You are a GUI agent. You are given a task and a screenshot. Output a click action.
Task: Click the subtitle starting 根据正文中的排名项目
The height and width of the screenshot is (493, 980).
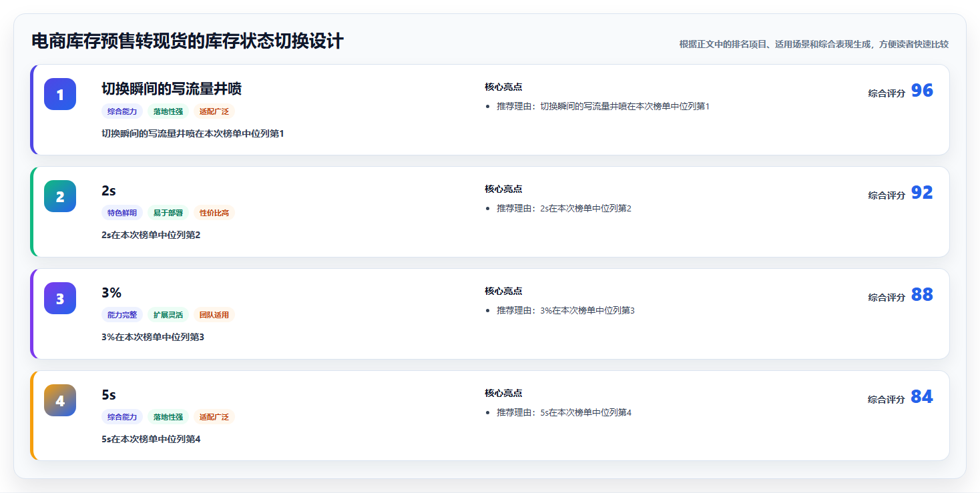coord(814,44)
